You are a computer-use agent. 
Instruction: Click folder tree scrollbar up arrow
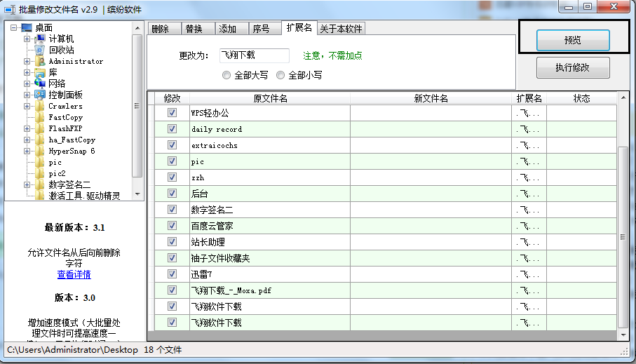(x=137, y=28)
